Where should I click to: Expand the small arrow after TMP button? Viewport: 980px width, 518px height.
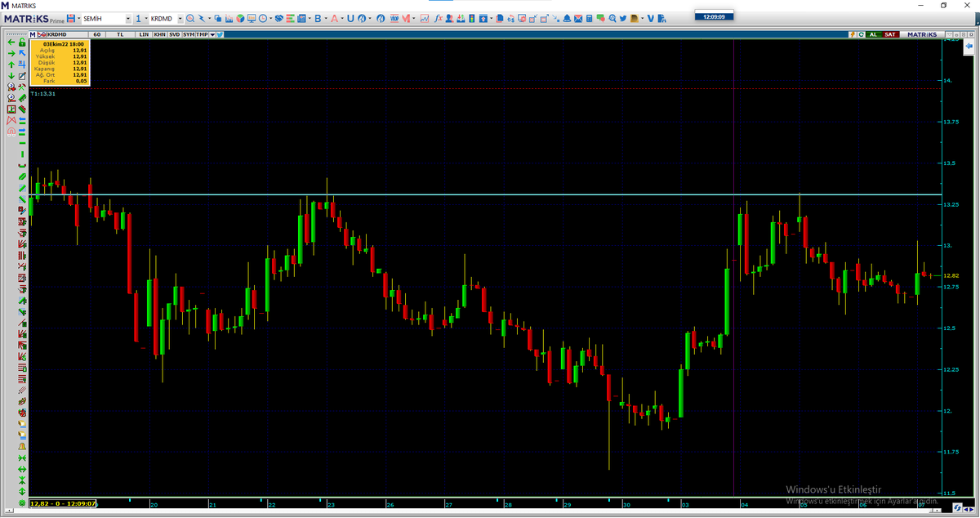point(212,34)
